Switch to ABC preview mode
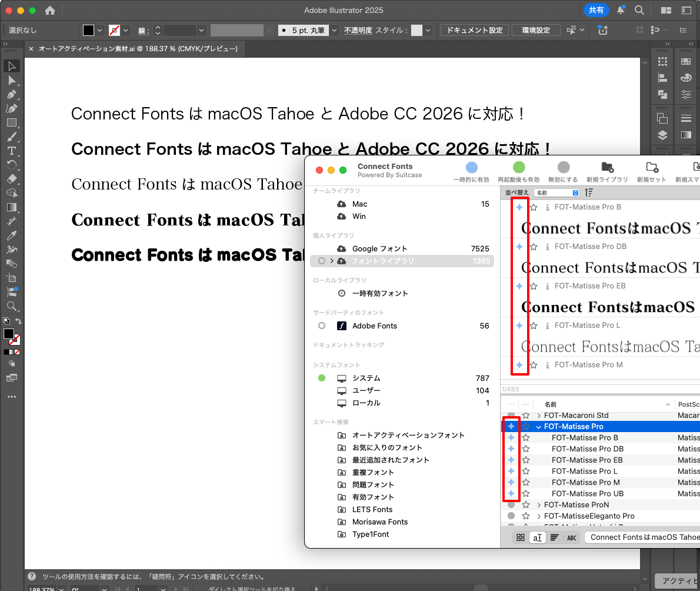This screenshot has height=591, width=700. click(x=572, y=537)
